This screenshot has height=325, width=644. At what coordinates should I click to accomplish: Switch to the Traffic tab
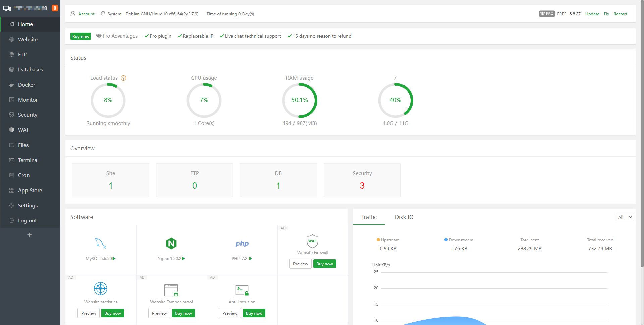pos(369,217)
